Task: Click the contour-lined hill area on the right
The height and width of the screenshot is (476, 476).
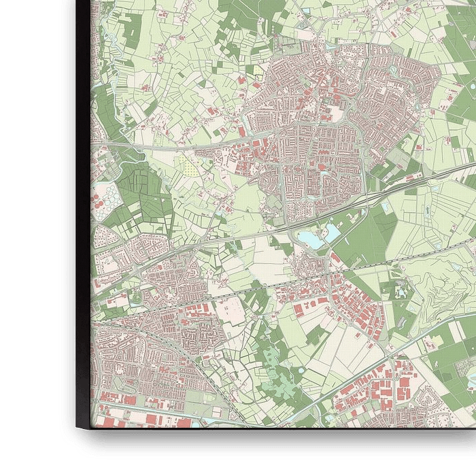Action: pos(435,286)
